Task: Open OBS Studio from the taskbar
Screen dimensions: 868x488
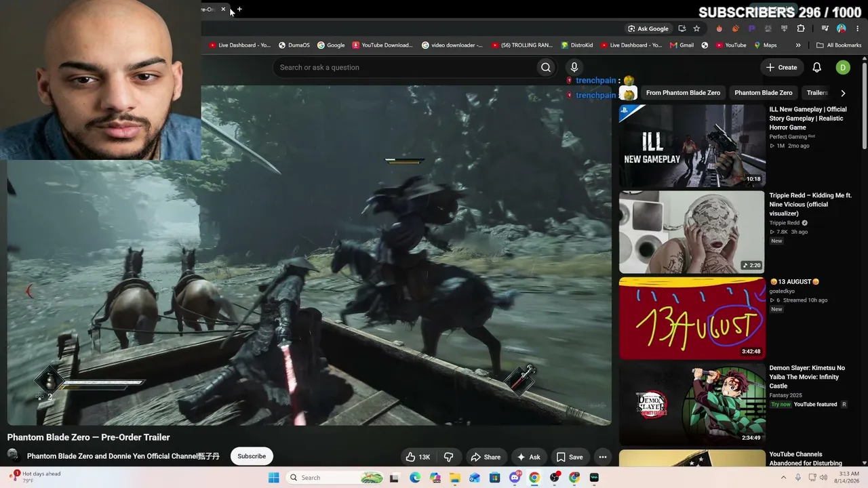Action: (x=555, y=478)
